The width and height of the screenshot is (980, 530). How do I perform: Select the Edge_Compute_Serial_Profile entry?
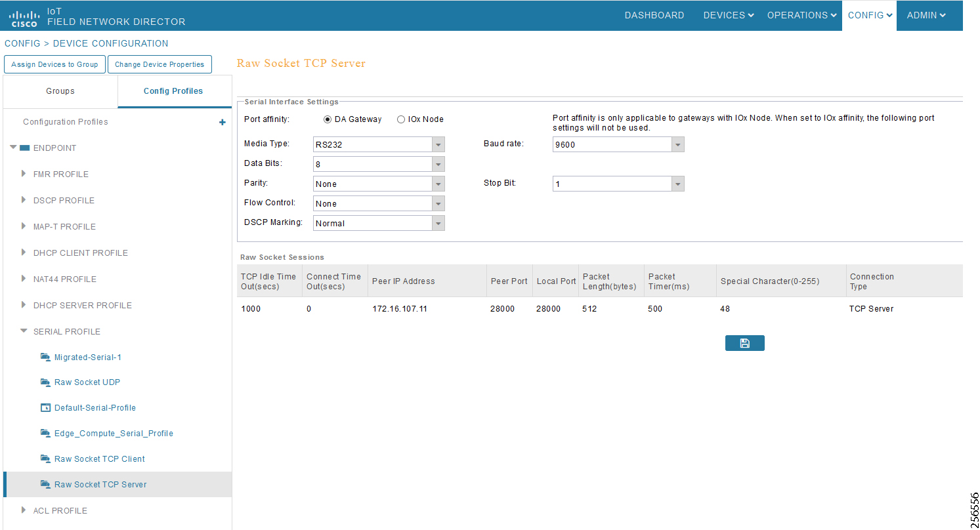click(114, 434)
